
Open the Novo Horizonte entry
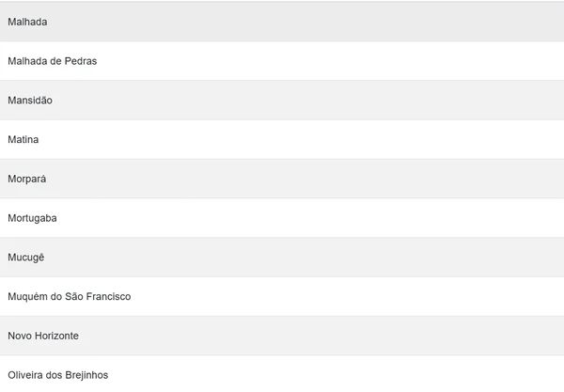point(282,336)
